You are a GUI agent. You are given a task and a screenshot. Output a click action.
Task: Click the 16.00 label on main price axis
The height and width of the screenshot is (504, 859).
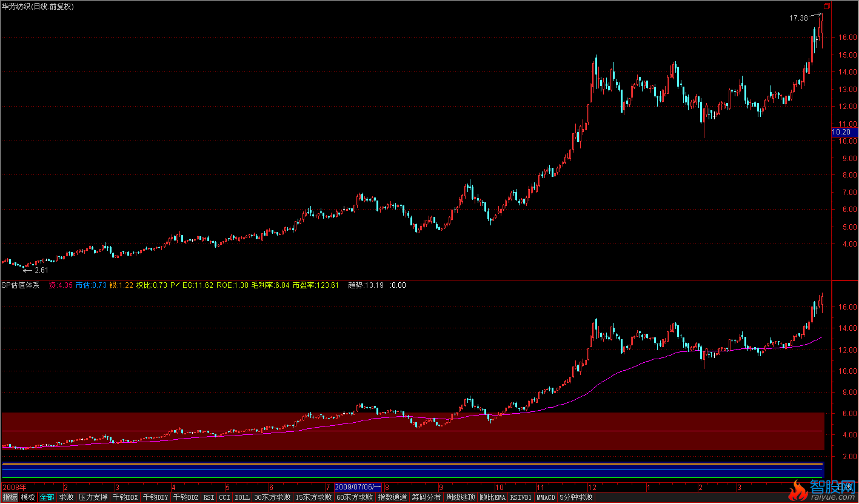coord(846,38)
